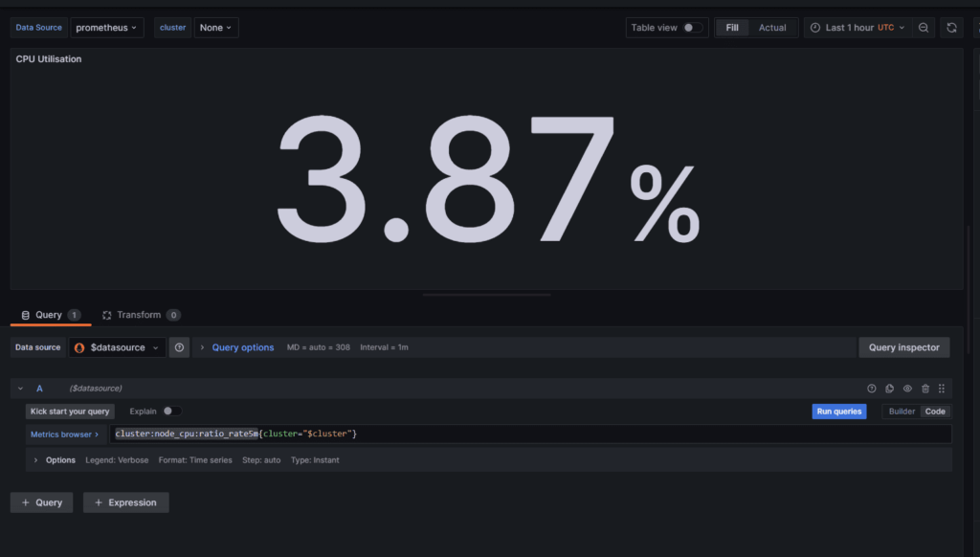Screen dimensions: 980x557
Task: Open the $datasource selector dropdown
Action: 118,347
